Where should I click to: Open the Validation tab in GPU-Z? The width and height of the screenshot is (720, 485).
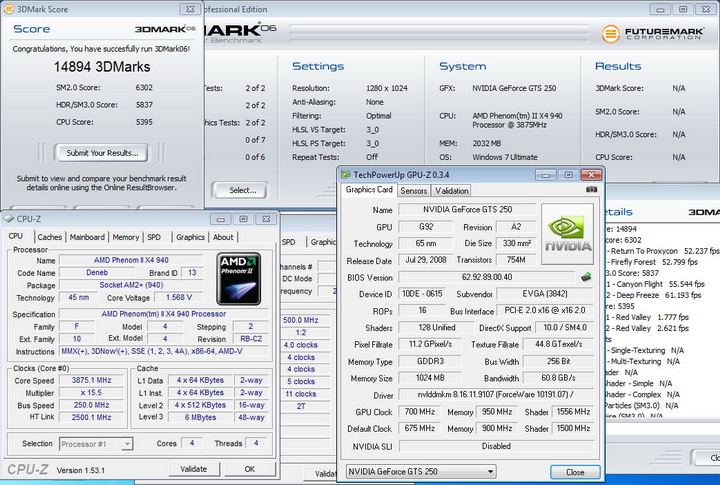tap(452, 190)
